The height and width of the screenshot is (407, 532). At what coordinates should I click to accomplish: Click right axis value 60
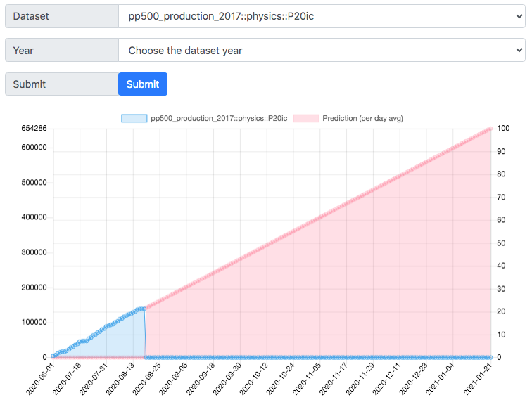pyautogui.click(x=501, y=219)
